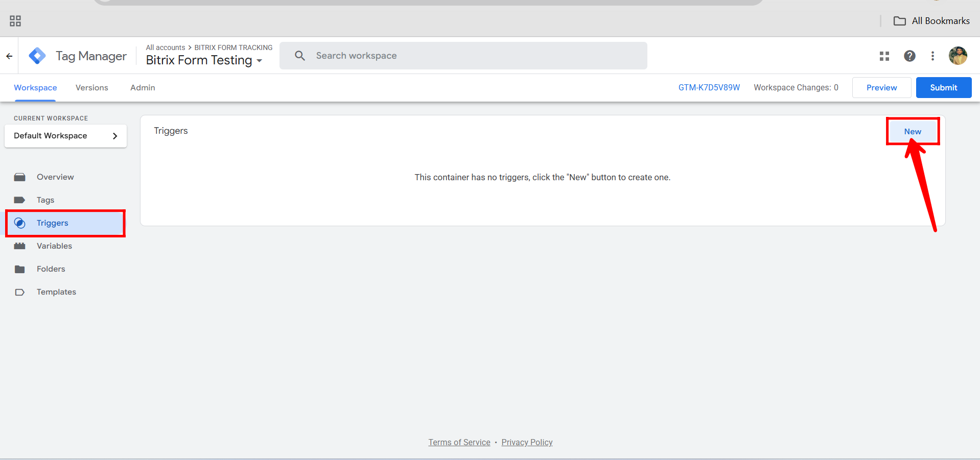Open the Help question mark icon
This screenshot has height=460, width=980.
pyautogui.click(x=909, y=56)
